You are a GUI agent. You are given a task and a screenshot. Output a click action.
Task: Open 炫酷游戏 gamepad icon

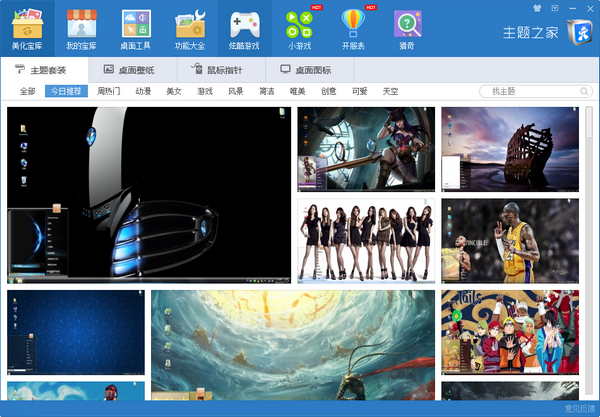[245, 24]
